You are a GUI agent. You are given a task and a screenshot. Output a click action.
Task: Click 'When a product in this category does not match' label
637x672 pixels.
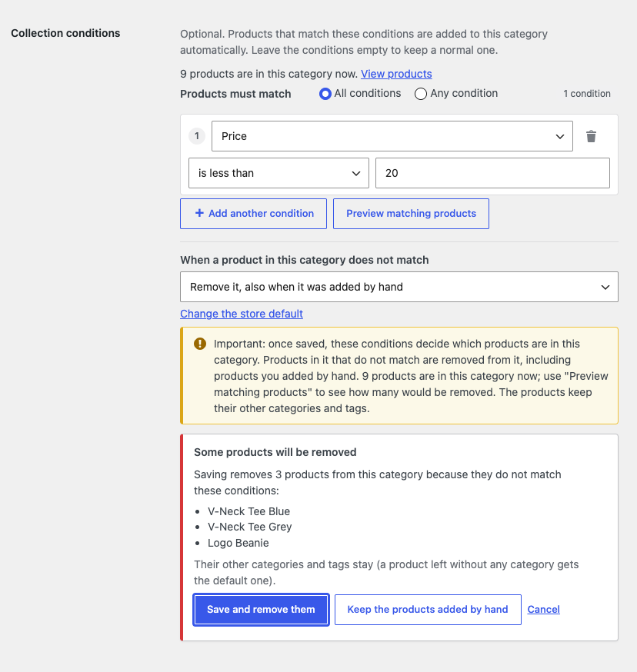pos(305,260)
